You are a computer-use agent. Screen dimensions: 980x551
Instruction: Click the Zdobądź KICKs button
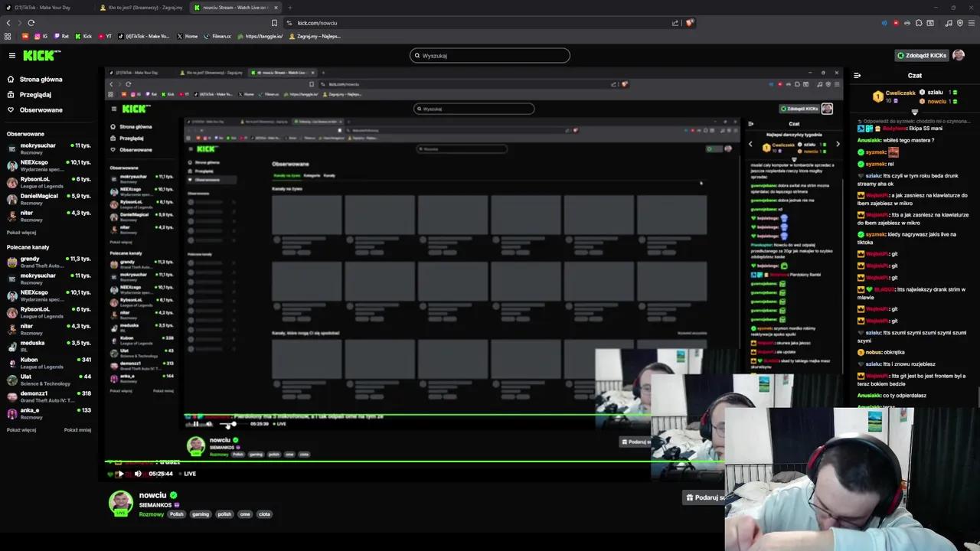[922, 55]
